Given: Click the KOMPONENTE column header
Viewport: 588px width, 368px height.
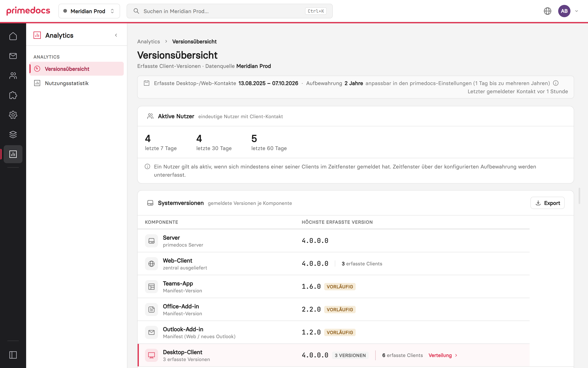Looking at the screenshot, I should tap(161, 222).
